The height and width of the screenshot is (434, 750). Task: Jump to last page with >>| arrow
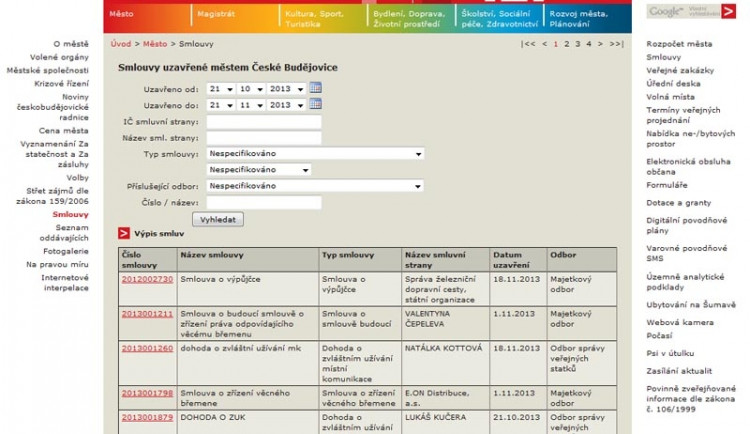(617, 44)
